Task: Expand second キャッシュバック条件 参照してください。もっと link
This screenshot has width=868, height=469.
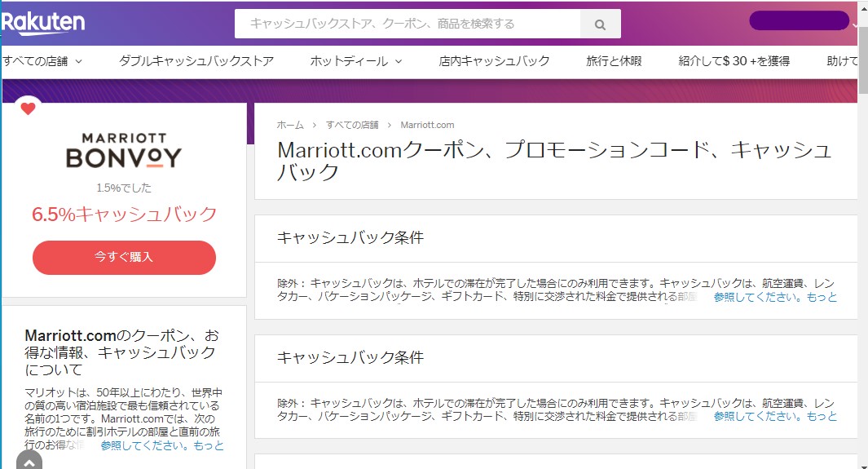Action: [x=775, y=417]
